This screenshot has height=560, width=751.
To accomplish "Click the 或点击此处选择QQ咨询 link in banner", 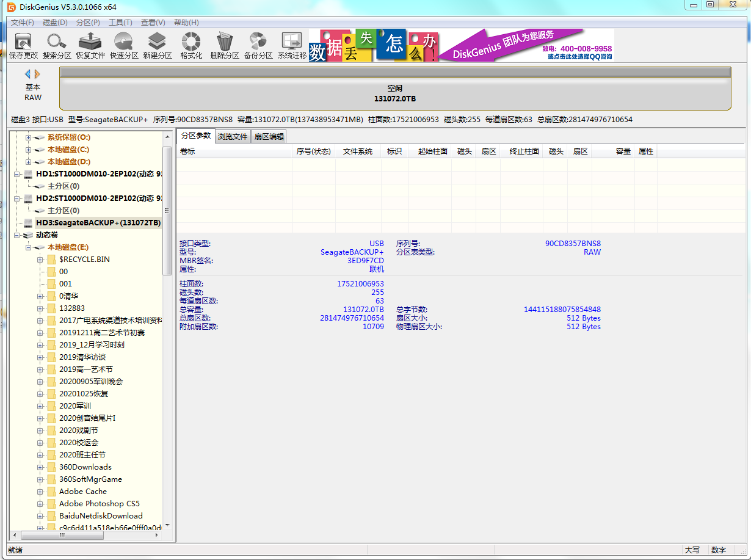I will point(580,57).
